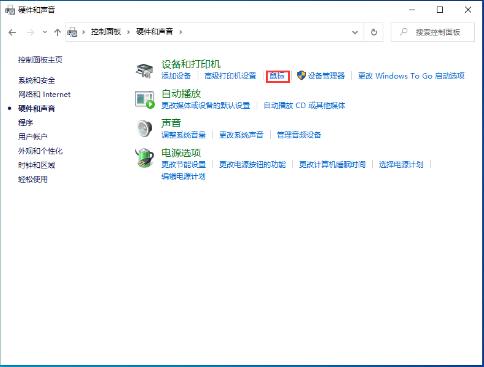Maximize the 硬件和声音 window
484x367 pixels.
pyautogui.click(x=440, y=10)
